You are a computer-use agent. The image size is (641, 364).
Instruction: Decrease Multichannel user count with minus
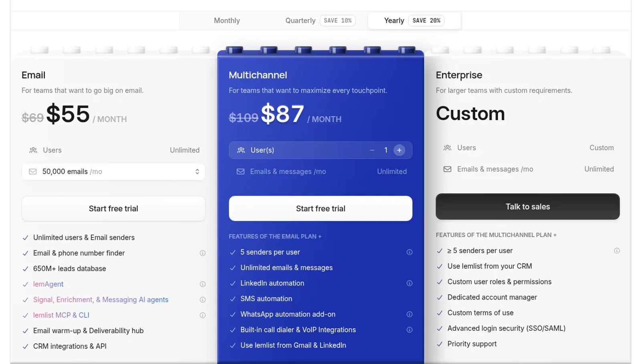pos(372,150)
